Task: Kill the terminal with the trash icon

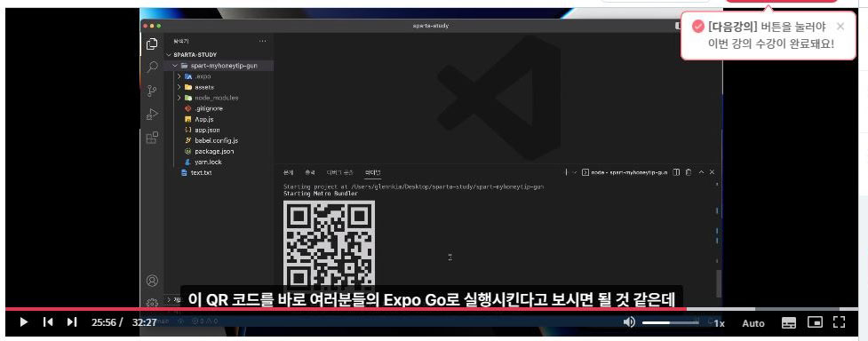Action: [x=688, y=172]
